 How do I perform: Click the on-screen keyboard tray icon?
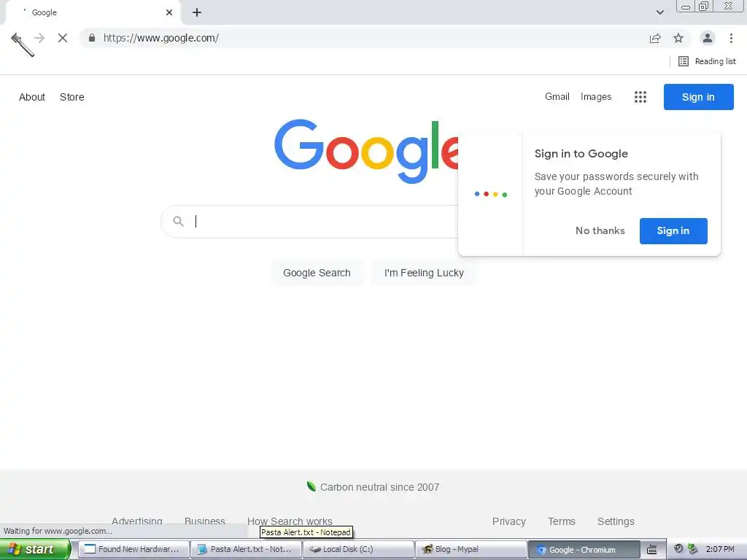(652, 550)
